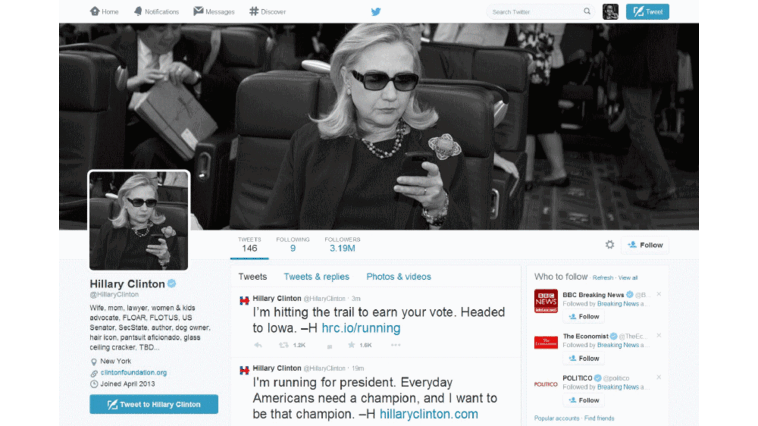
Task: Open the Notifications bell
Action: (156, 12)
